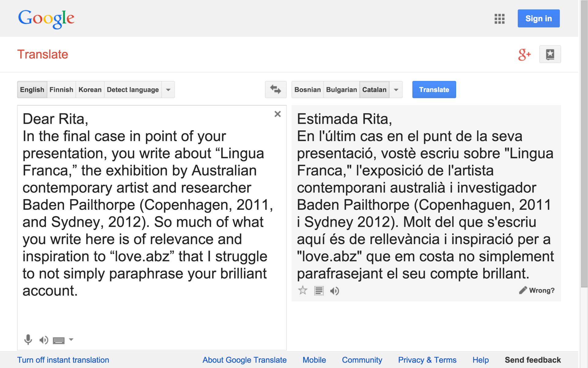Select Finnish as source language
This screenshot has width=588, height=368.
click(61, 90)
